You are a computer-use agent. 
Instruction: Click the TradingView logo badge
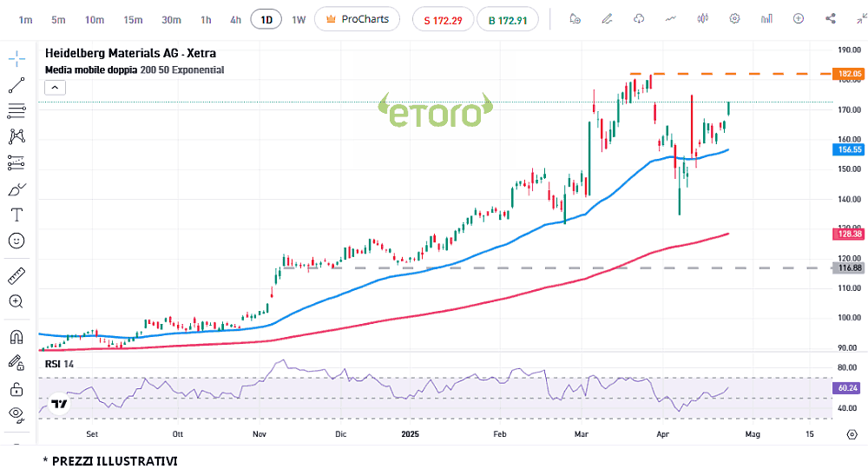[59, 404]
